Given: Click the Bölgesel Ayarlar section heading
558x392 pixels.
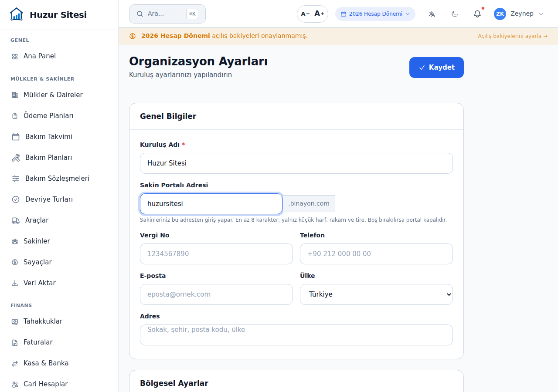Looking at the screenshot, I should point(174,383).
